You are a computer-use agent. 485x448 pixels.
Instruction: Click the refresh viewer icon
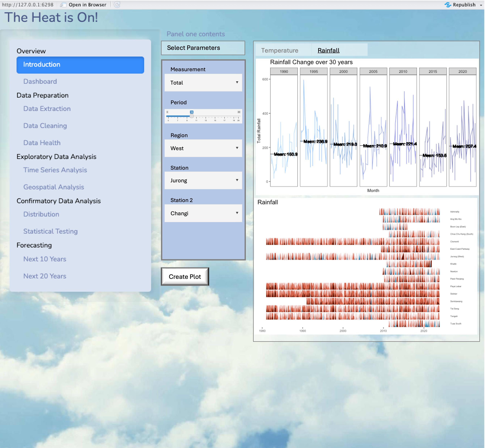[x=117, y=5]
